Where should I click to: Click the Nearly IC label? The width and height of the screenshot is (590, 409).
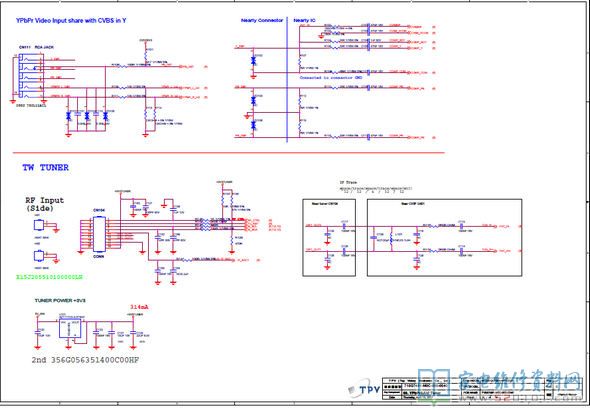[304, 20]
